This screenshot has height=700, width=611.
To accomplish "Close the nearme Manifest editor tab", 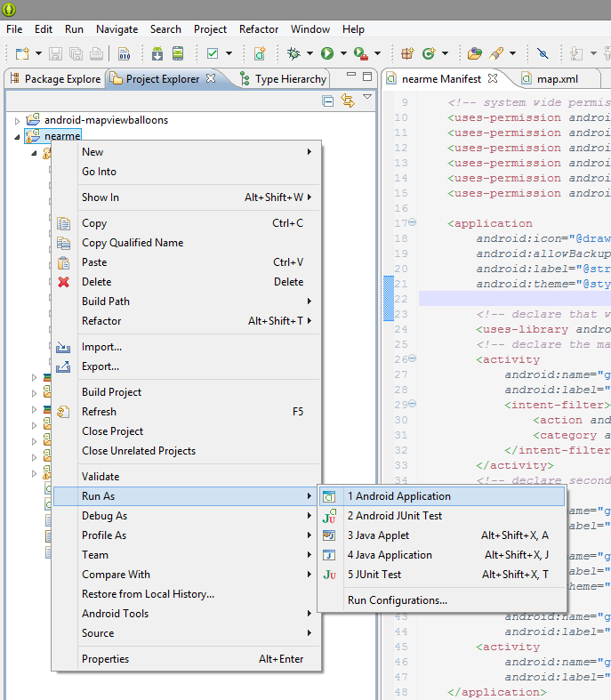I will [493, 78].
